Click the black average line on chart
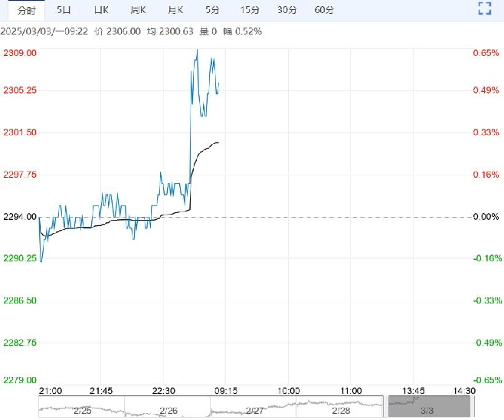Viewport: 504px width, 420px height. click(x=207, y=147)
